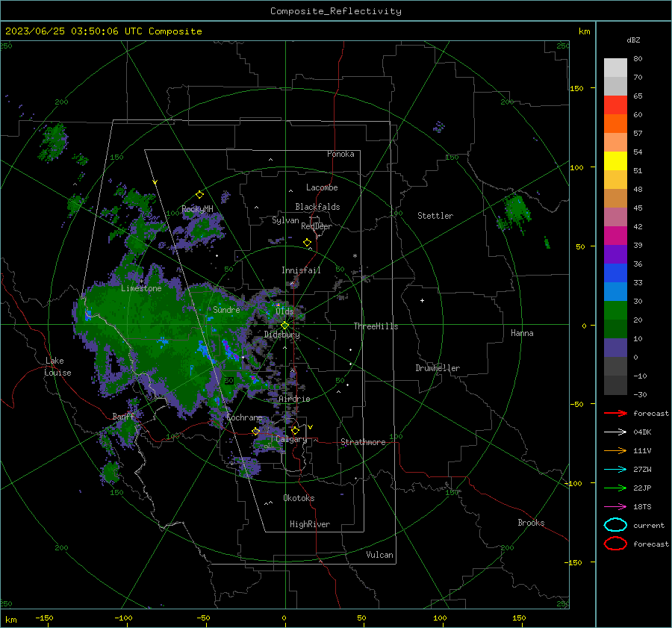Screen dimensions: 672x628
Task: Select the Airdrie label
Action: tap(294, 399)
